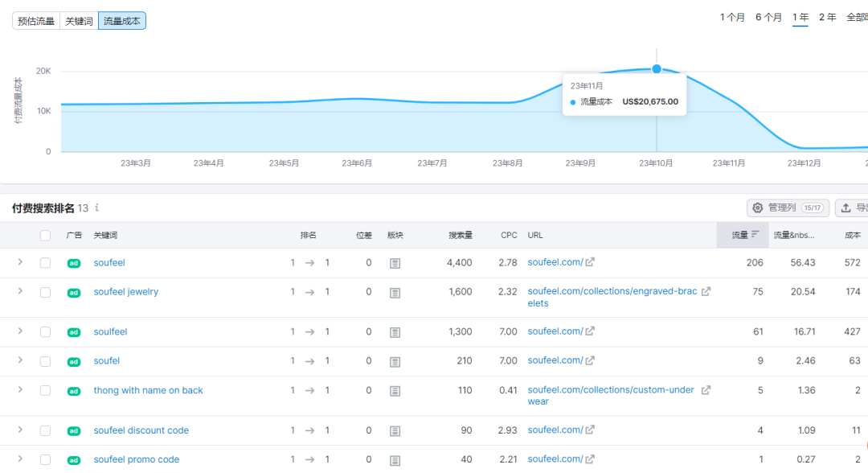This screenshot has height=473, width=868.
Task: Expand the soufeel promo code row
Action: coord(18,459)
